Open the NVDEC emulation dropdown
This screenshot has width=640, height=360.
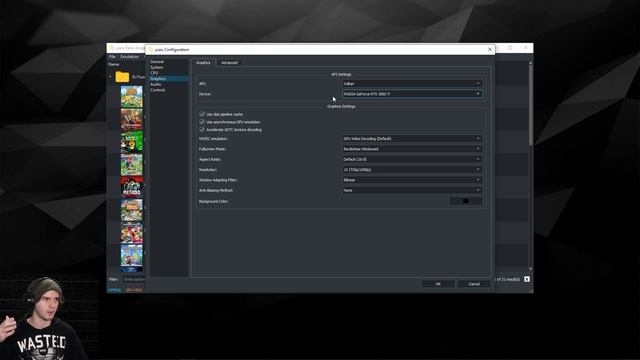coord(412,139)
